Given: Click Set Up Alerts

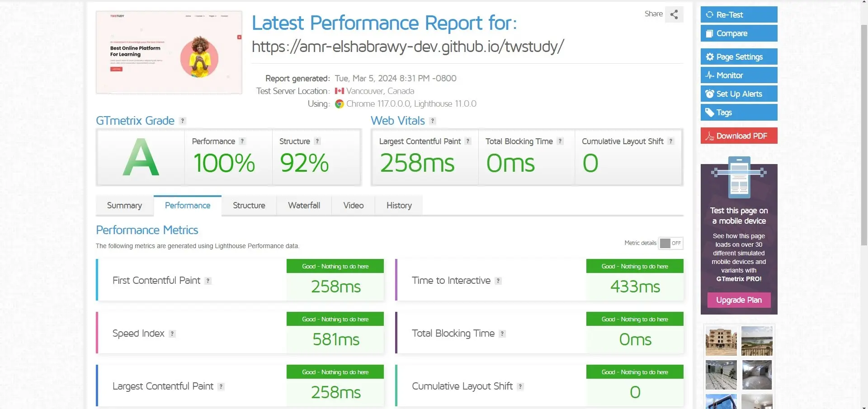Looking at the screenshot, I should [x=739, y=94].
